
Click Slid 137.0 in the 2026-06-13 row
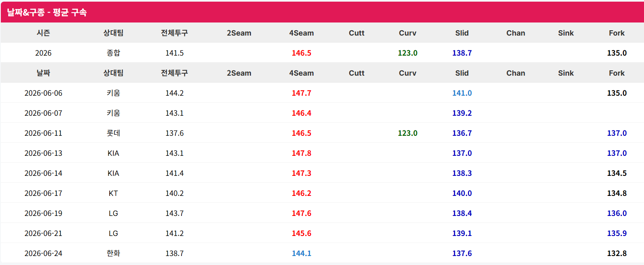click(462, 153)
